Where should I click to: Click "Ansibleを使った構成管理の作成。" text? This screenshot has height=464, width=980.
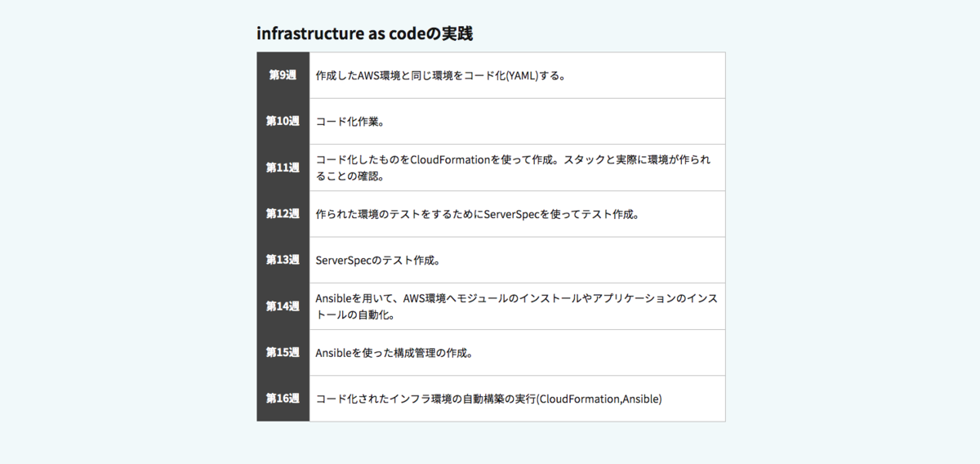[x=394, y=353]
